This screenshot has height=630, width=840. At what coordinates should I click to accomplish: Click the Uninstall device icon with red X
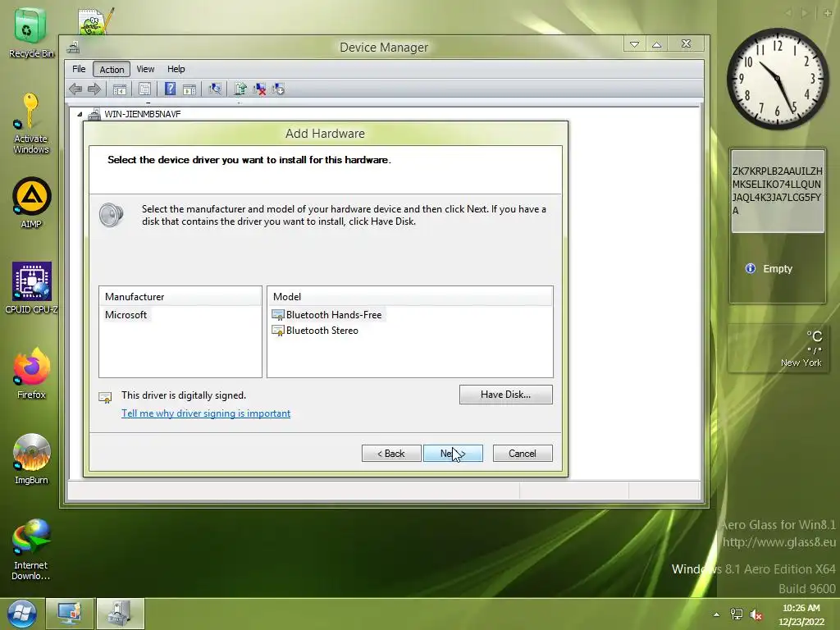point(259,89)
